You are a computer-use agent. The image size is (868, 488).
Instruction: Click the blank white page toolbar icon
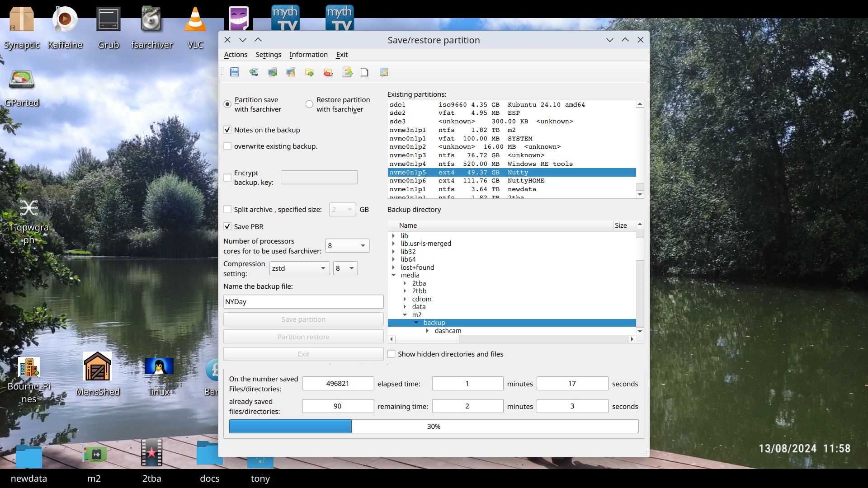click(x=364, y=72)
